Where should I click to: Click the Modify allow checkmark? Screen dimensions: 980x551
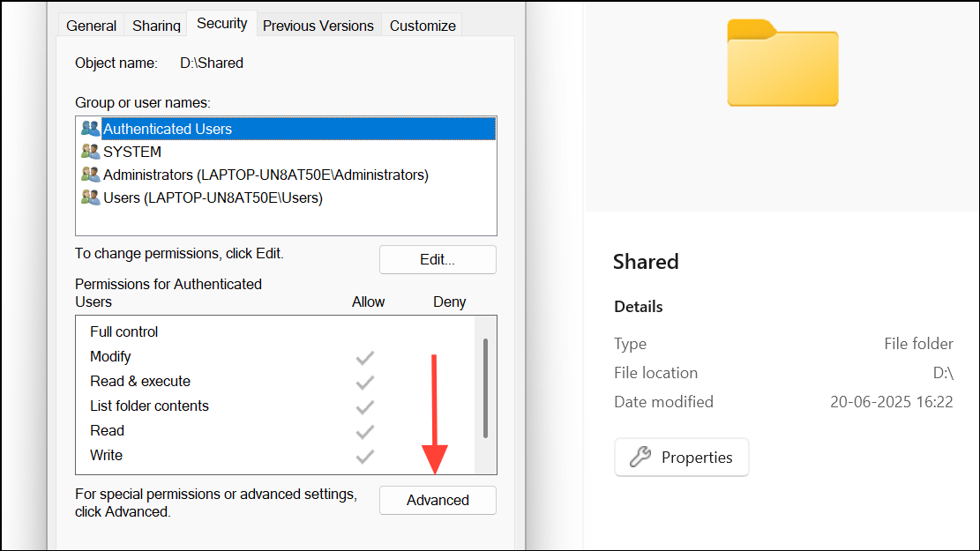pos(364,357)
